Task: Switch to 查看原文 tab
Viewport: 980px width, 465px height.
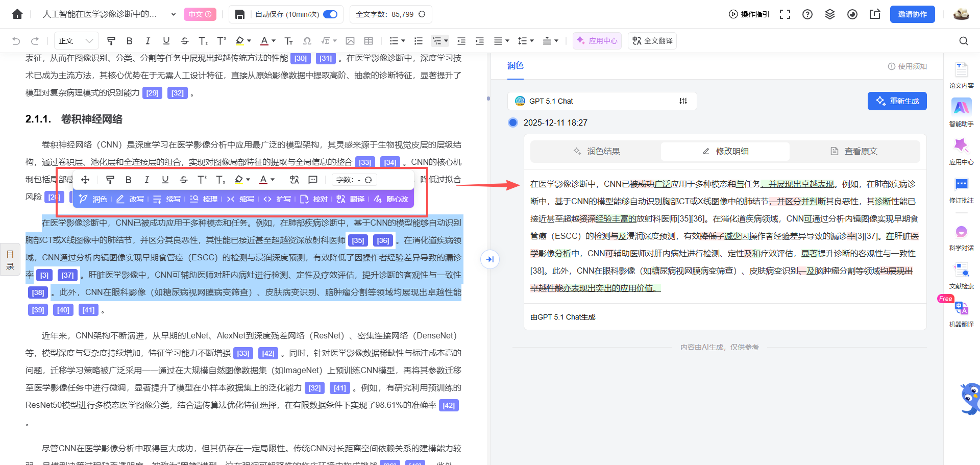Action: [854, 151]
